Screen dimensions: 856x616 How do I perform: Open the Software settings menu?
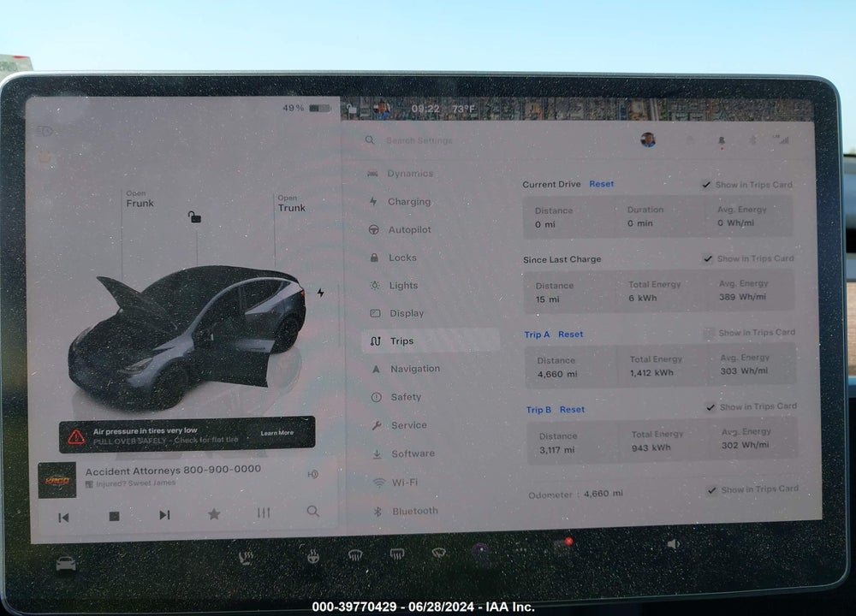[403, 453]
